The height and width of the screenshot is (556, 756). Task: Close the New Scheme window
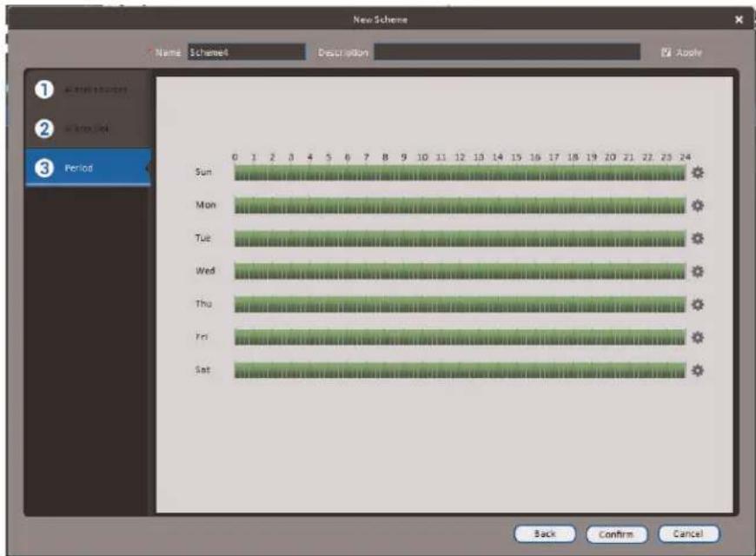[x=739, y=19]
